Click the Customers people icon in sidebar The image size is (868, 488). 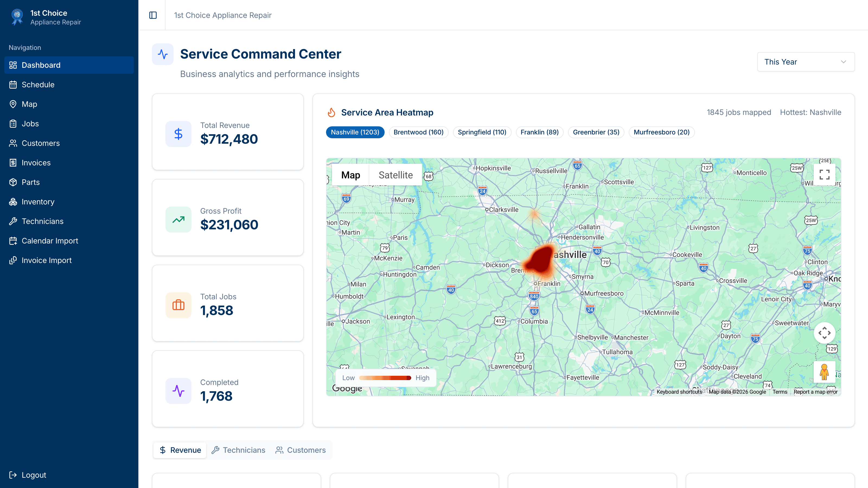13,143
